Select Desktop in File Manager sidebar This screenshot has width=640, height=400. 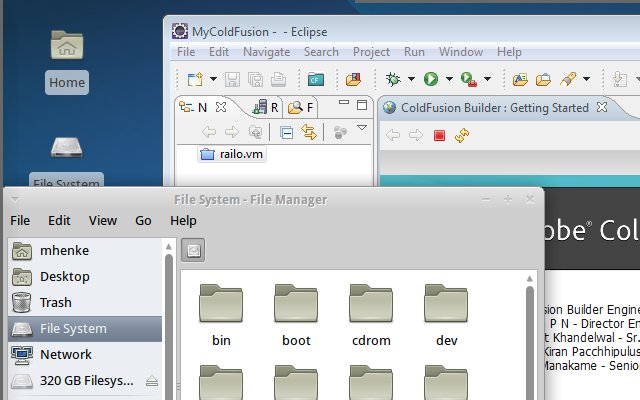[85, 277]
